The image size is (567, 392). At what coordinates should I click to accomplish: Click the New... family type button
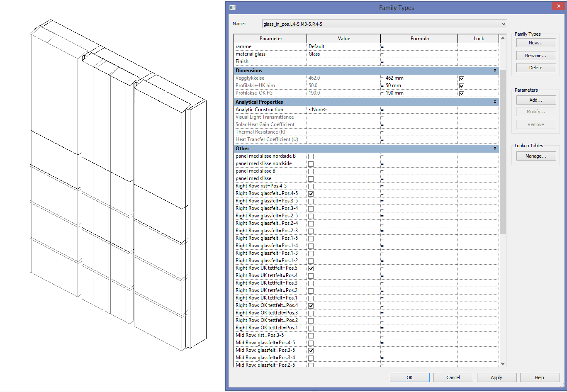(x=536, y=43)
